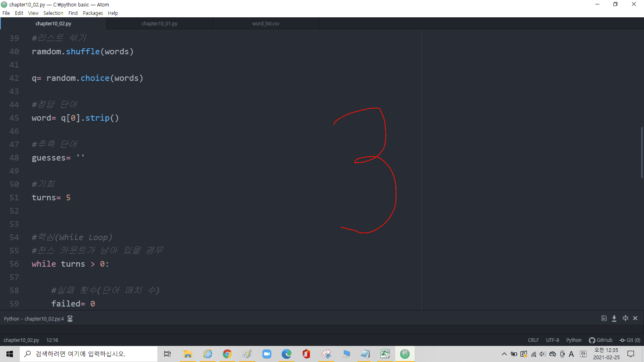The width and height of the screenshot is (644, 362).
Task: Open the computer monitor app on taskbar
Action: pos(346,354)
